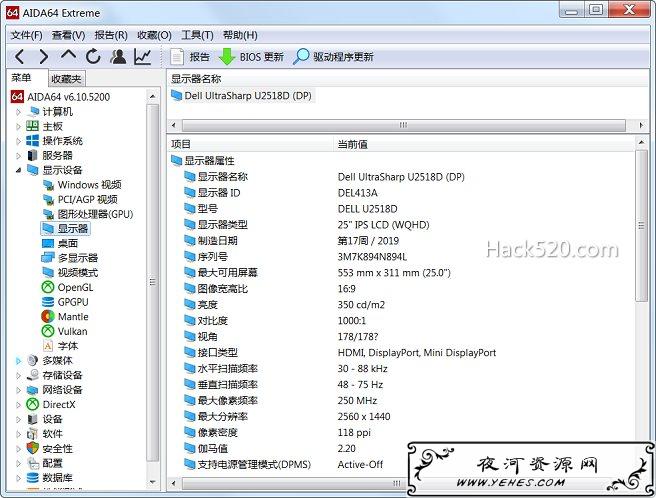This screenshot has width=656, height=498.
Task: Click the Vulkan icon in the tree
Action: (x=48, y=331)
